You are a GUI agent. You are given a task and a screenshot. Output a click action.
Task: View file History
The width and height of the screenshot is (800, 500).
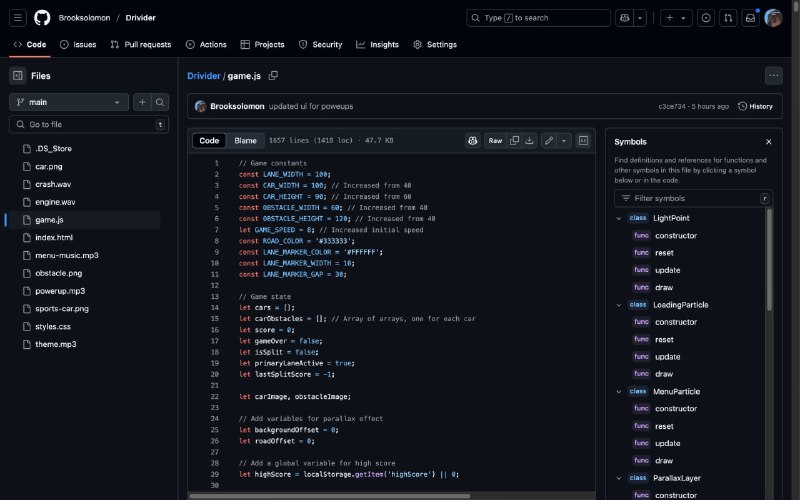coord(755,106)
